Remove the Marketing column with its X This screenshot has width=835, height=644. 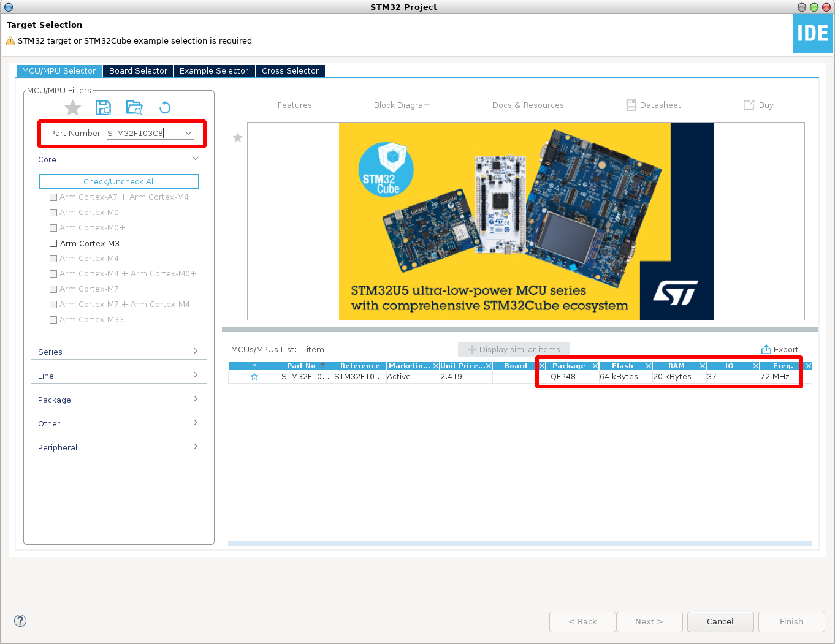click(436, 366)
